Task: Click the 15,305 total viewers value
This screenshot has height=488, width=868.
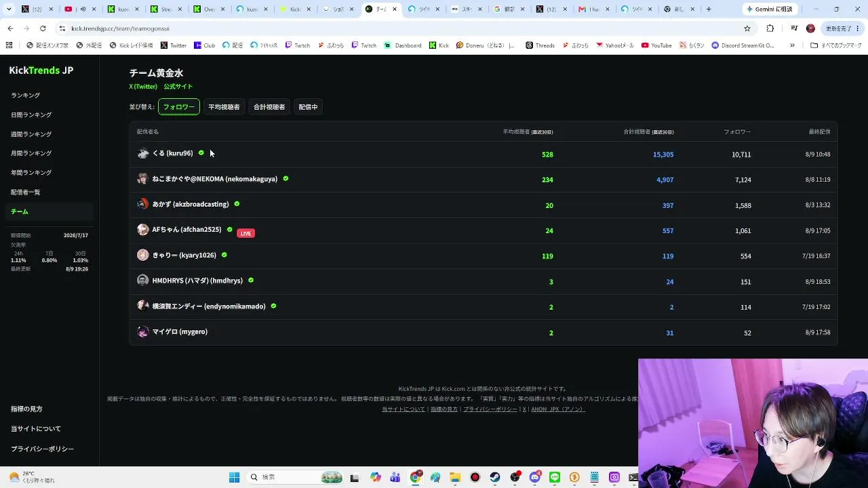Action: 663,155
